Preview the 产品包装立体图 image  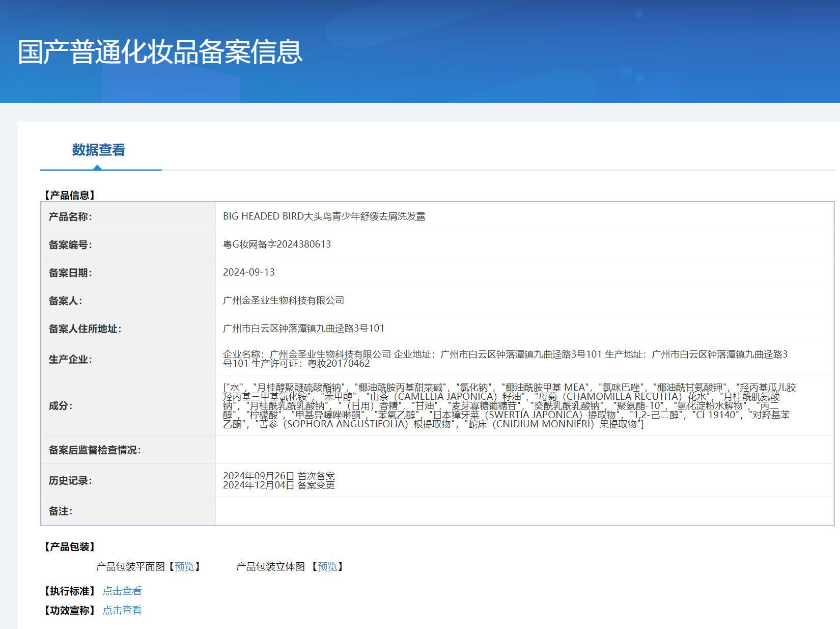pyautogui.click(x=327, y=566)
